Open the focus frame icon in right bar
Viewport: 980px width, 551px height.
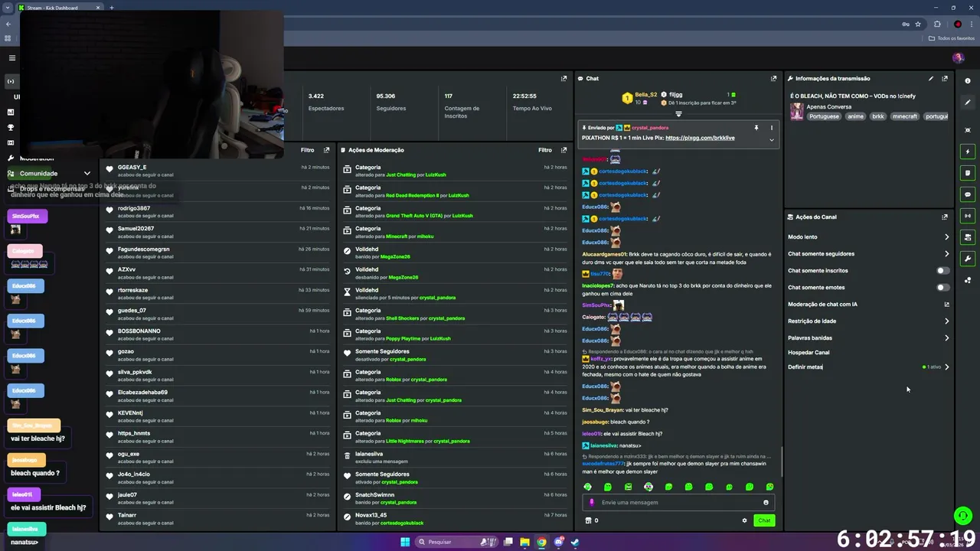coord(968,130)
